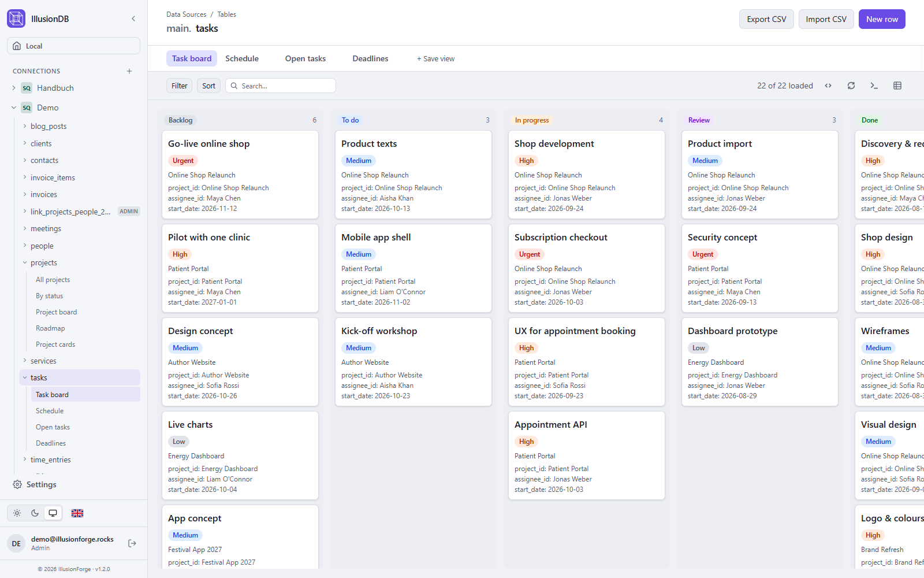Collapse the Demo connection
Image resolution: width=924 pixels, height=578 pixels.
point(14,108)
